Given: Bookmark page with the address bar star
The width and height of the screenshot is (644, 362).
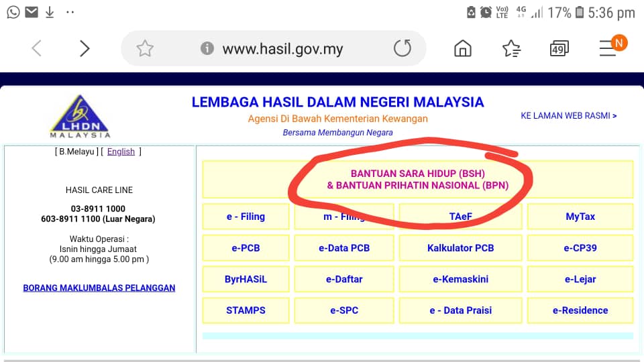Looking at the screenshot, I should [145, 48].
